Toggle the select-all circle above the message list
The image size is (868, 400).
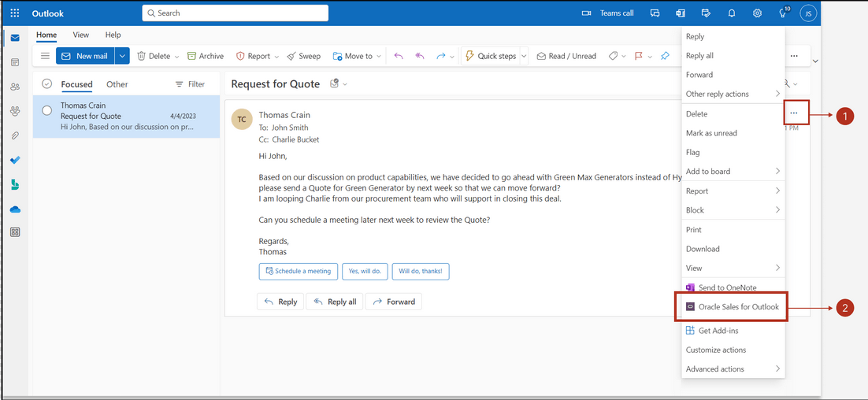tap(47, 84)
